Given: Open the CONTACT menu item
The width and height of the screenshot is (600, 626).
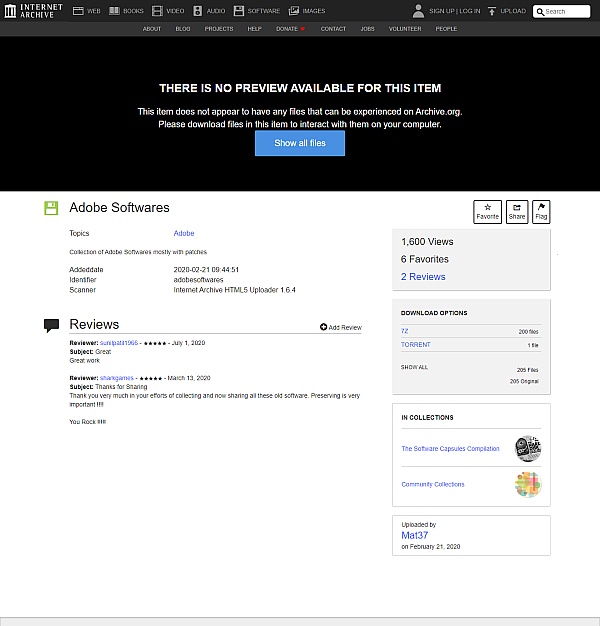Looking at the screenshot, I should click(333, 29).
